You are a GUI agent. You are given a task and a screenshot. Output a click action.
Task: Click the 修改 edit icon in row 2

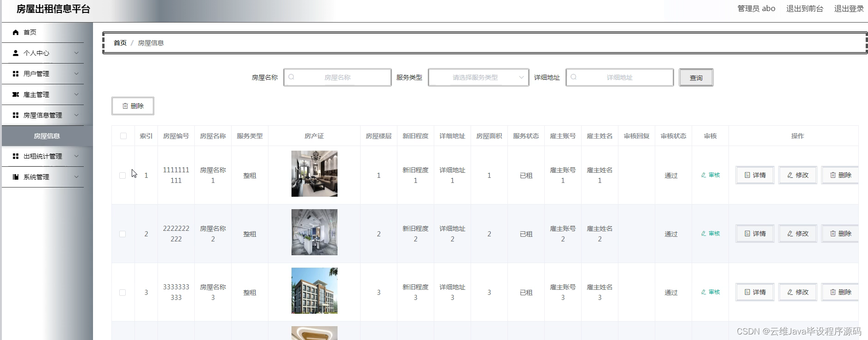pos(790,234)
